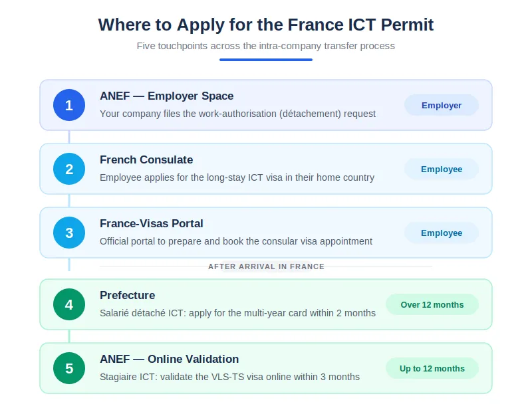Select the Up to 12 months badge
532x412 pixels.
[x=432, y=368]
